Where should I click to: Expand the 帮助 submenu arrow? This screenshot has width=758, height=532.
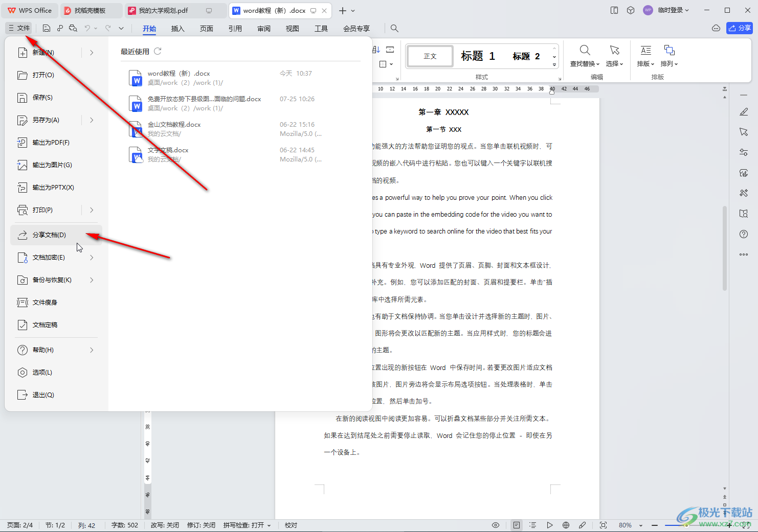(92, 350)
